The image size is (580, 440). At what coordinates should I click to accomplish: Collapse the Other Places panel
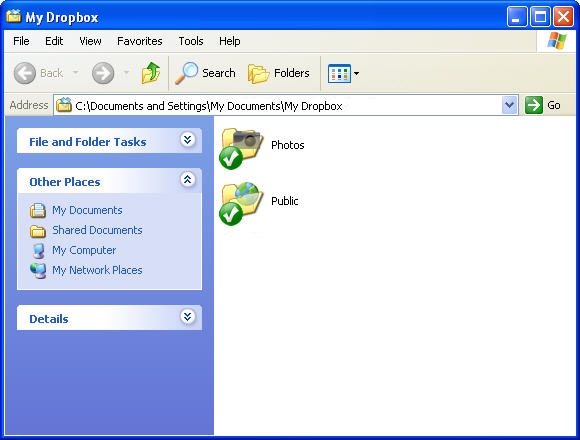point(188,180)
